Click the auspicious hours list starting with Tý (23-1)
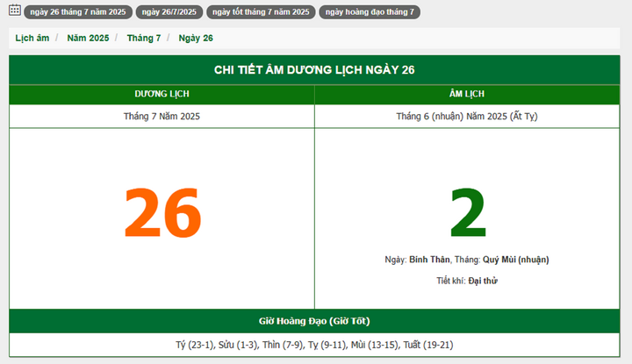Screen dimensions: 632x364 coord(314,346)
